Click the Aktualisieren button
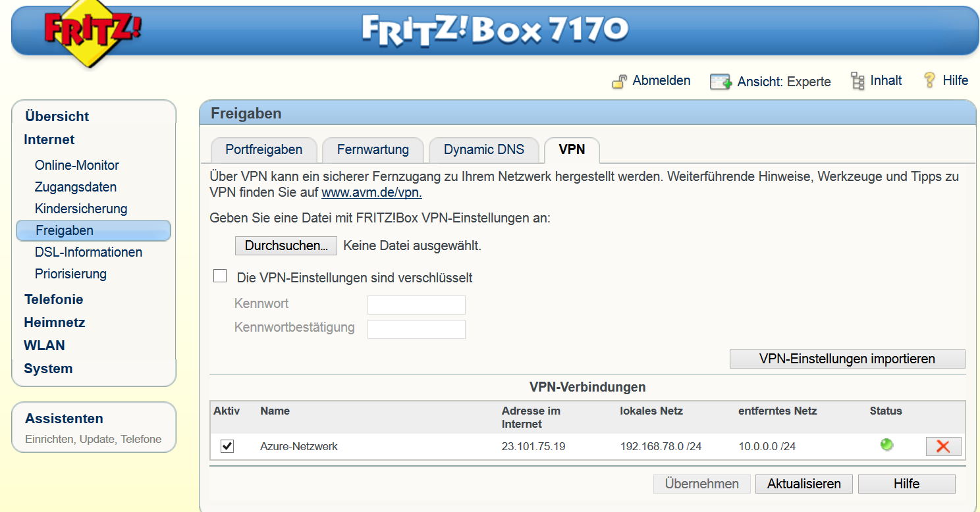Viewport: 980px width, 512px height. [804, 484]
